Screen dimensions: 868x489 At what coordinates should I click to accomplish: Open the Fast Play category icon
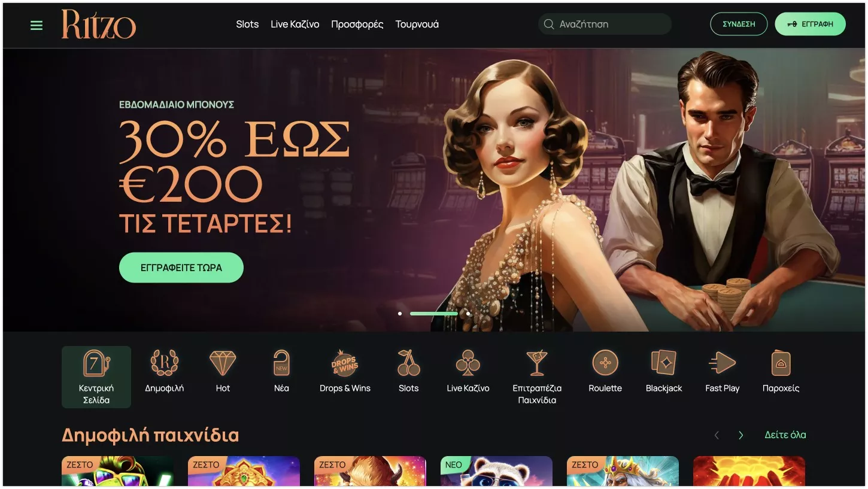pos(723,363)
